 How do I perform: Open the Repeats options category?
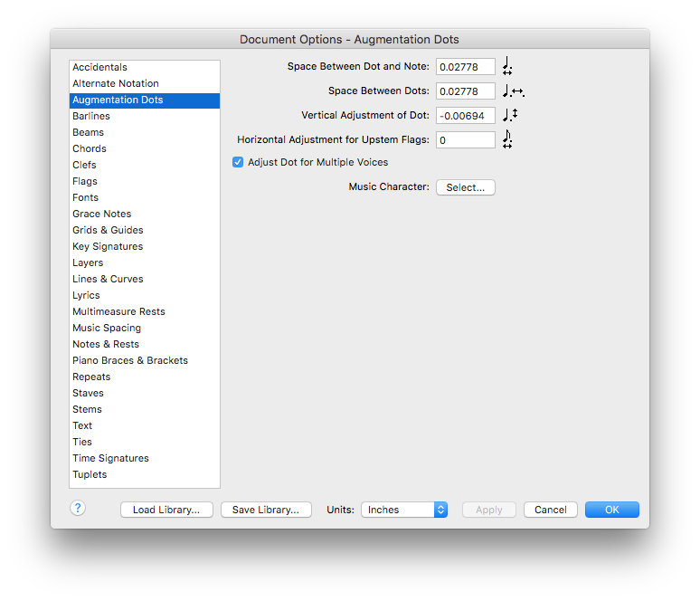tap(145, 377)
